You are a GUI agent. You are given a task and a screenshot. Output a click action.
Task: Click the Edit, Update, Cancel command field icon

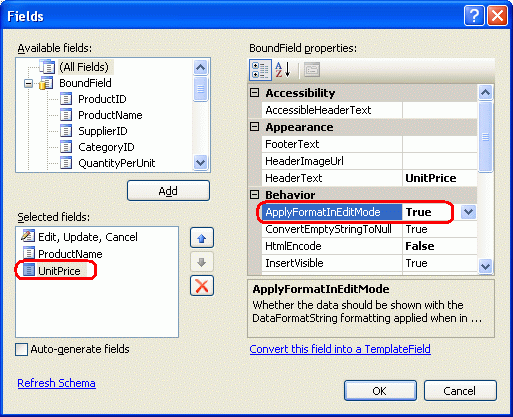tap(28, 236)
